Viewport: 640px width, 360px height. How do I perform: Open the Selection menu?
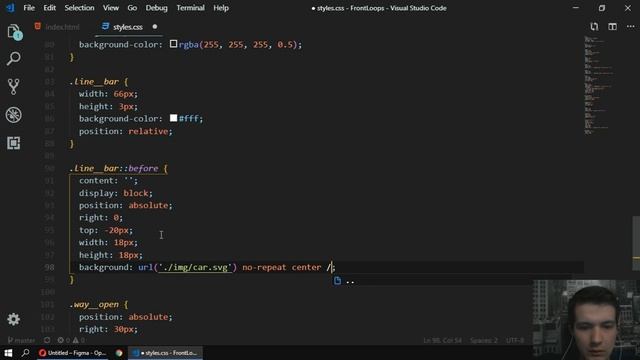click(x=79, y=8)
